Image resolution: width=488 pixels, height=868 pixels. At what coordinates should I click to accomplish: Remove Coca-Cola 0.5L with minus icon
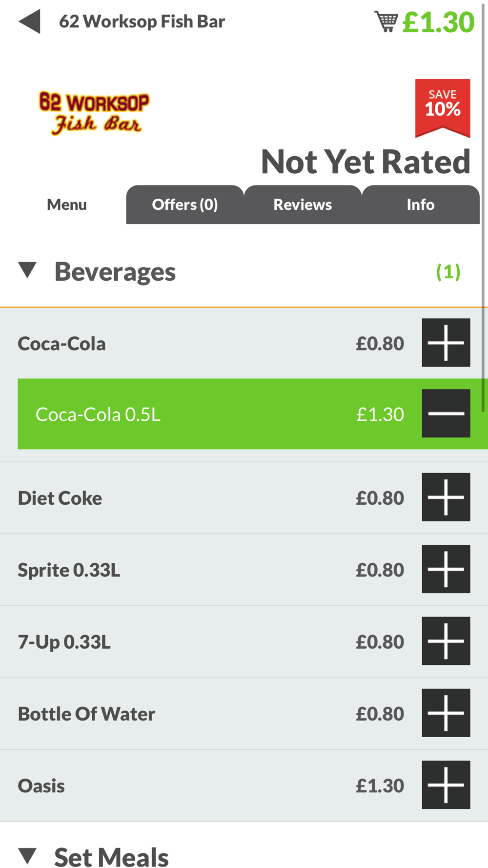tap(446, 413)
